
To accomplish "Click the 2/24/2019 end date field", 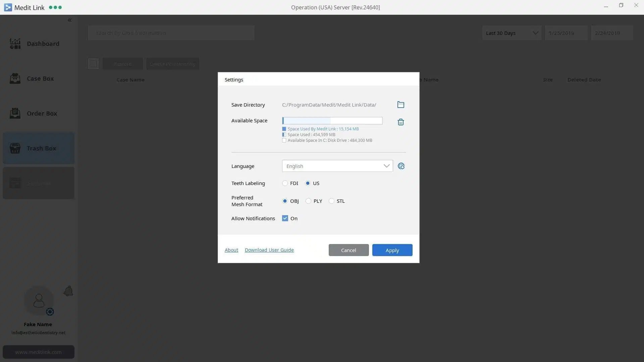I will (612, 33).
